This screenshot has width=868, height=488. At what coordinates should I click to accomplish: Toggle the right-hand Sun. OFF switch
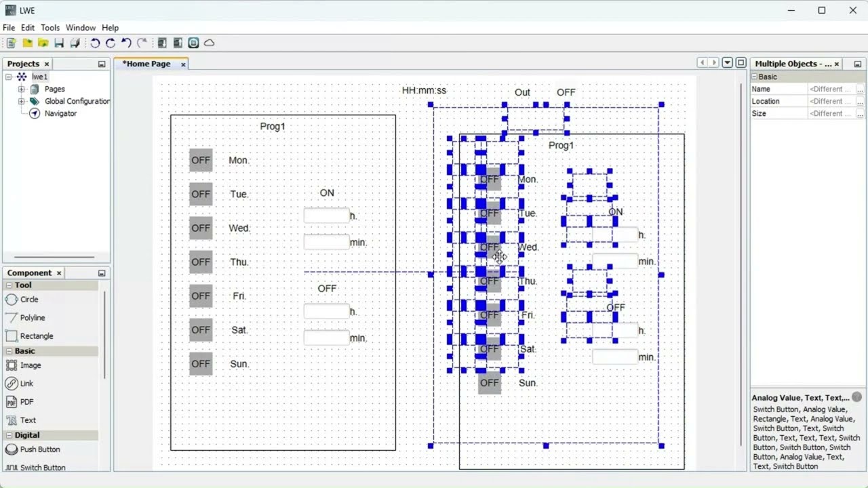490,382
